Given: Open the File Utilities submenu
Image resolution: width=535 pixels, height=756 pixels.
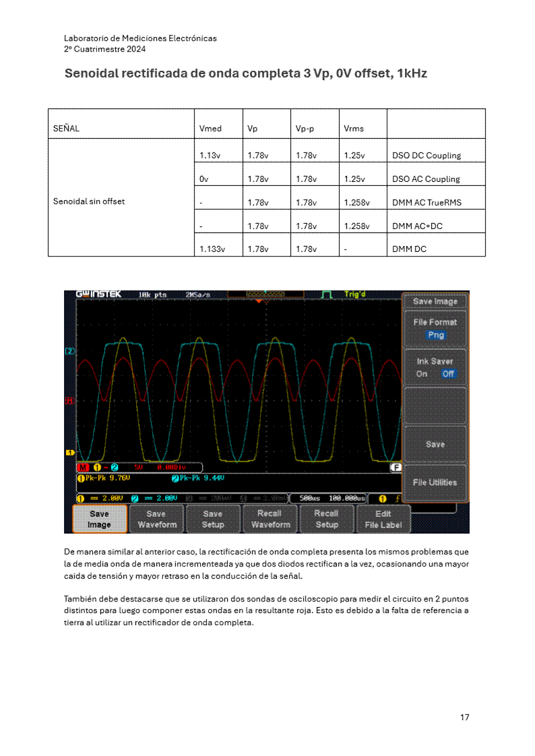Looking at the screenshot, I should tap(435, 482).
